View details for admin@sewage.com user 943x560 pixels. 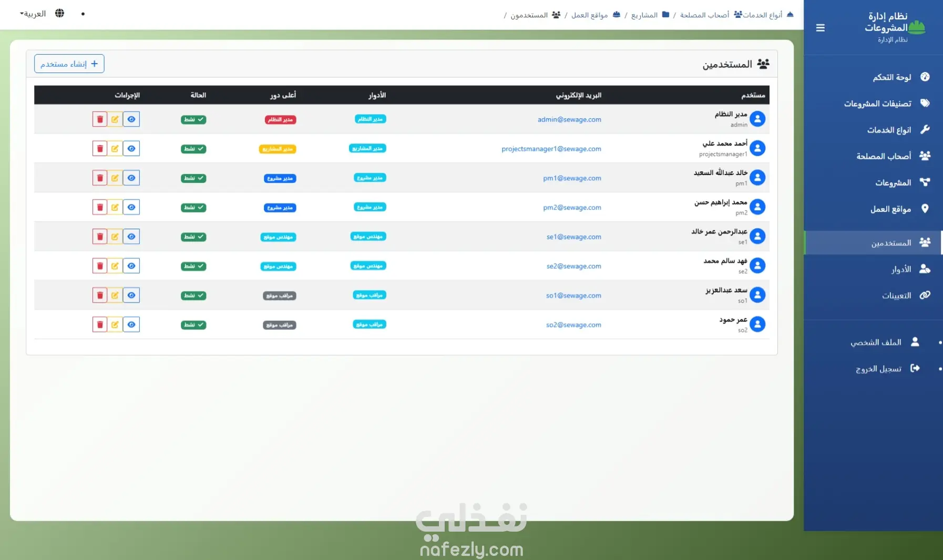pyautogui.click(x=131, y=119)
